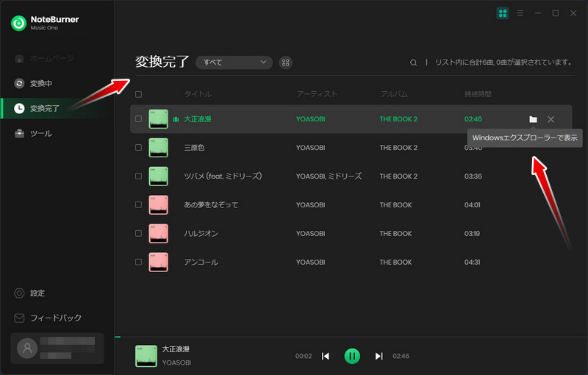This screenshot has width=588, height=375.
Task: Sort by 持続時間 column header
Action: click(478, 94)
